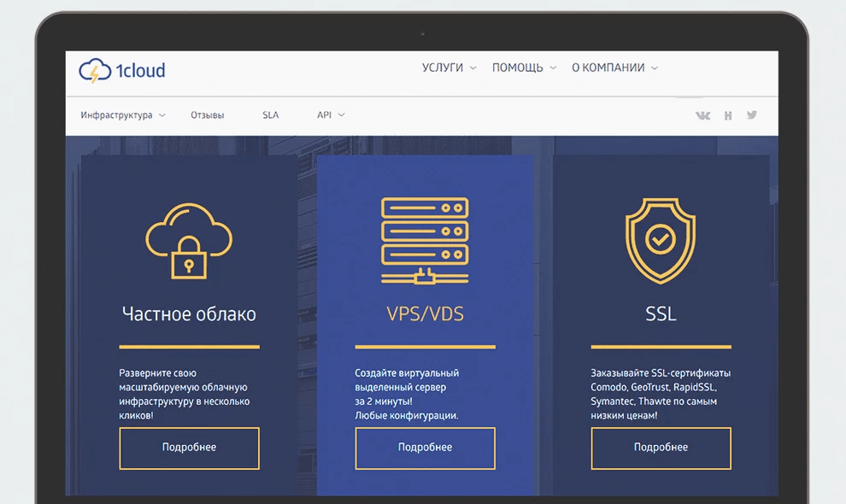The width and height of the screenshot is (846, 504).
Task: Click the text 'Разверните свою масштабируемую облачную'
Action: (183, 380)
